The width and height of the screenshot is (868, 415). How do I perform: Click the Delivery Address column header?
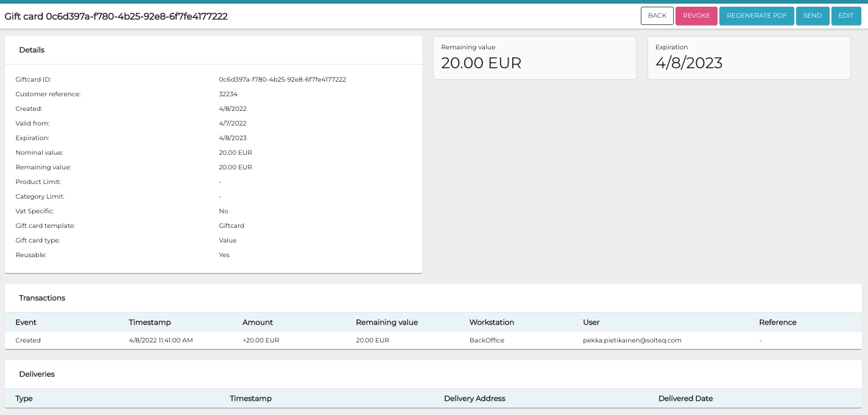pos(475,399)
